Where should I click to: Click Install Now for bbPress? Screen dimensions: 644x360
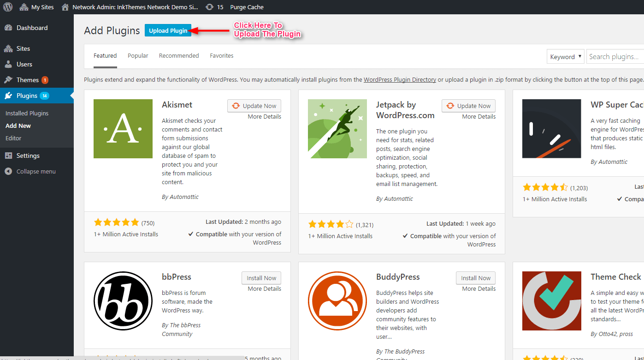(x=261, y=278)
